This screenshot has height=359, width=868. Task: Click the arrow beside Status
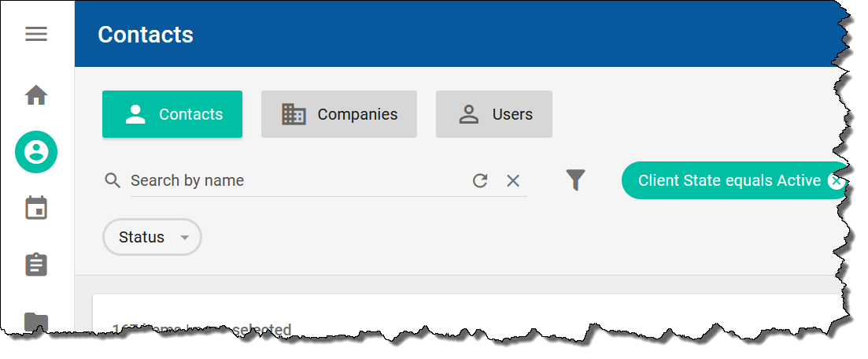pyautogui.click(x=185, y=238)
